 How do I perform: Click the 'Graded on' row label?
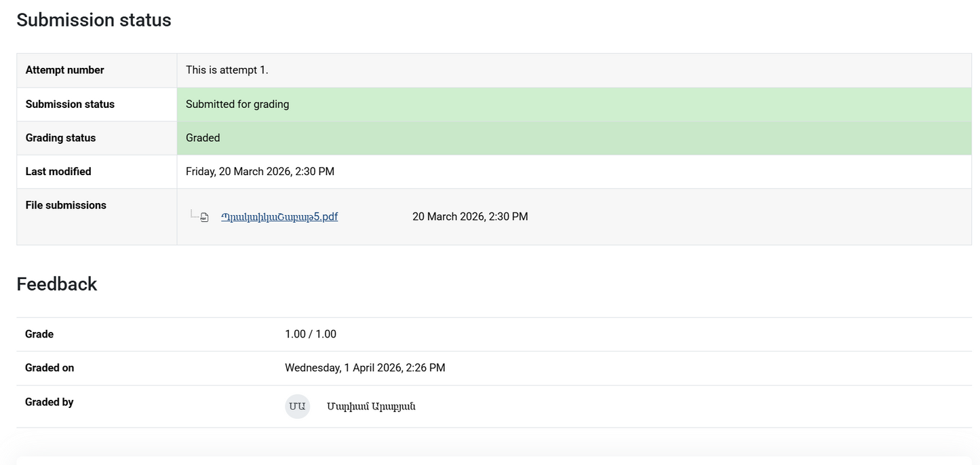50,368
